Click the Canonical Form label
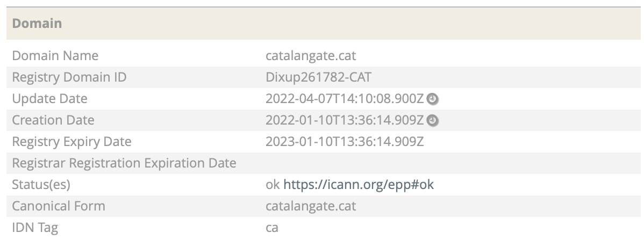The height and width of the screenshot is (247, 644). tap(58, 206)
